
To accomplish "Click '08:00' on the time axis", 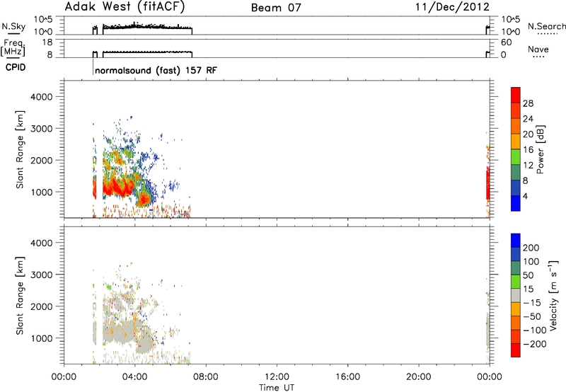I will coord(205,377).
